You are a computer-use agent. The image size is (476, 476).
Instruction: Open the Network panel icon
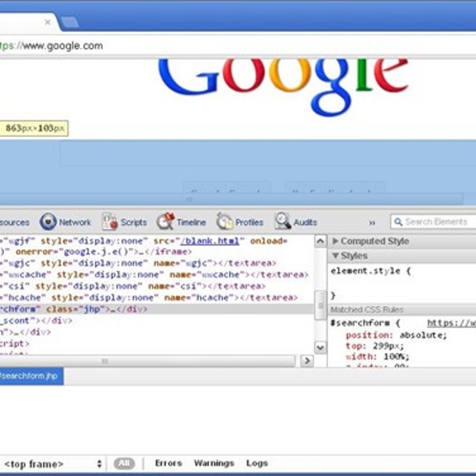48,222
